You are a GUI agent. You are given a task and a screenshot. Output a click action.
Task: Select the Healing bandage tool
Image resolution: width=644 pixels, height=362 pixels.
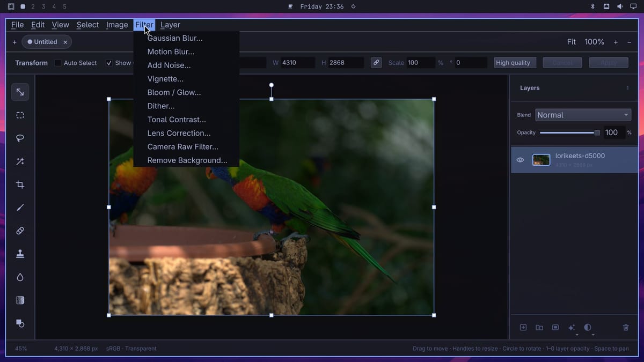(20, 231)
